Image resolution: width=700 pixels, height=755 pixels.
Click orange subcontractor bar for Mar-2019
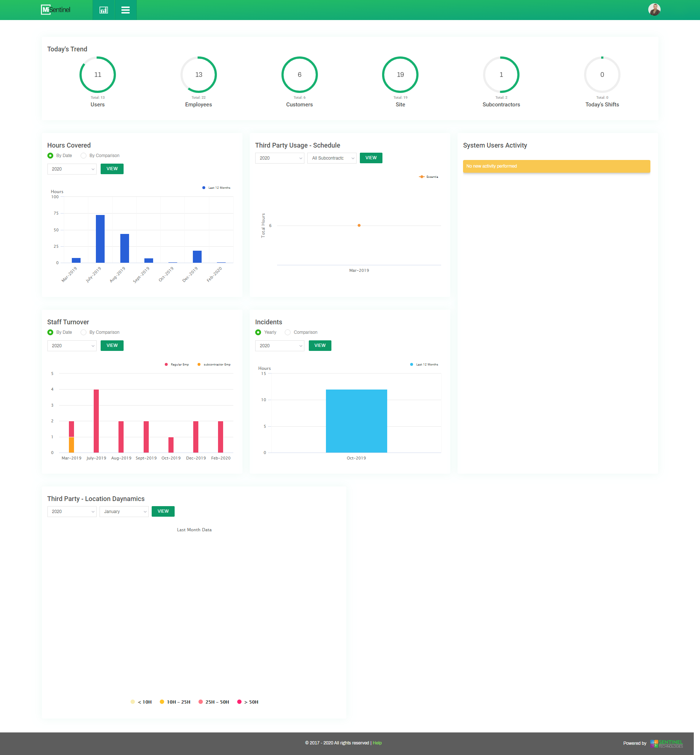pyautogui.click(x=71, y=445)
